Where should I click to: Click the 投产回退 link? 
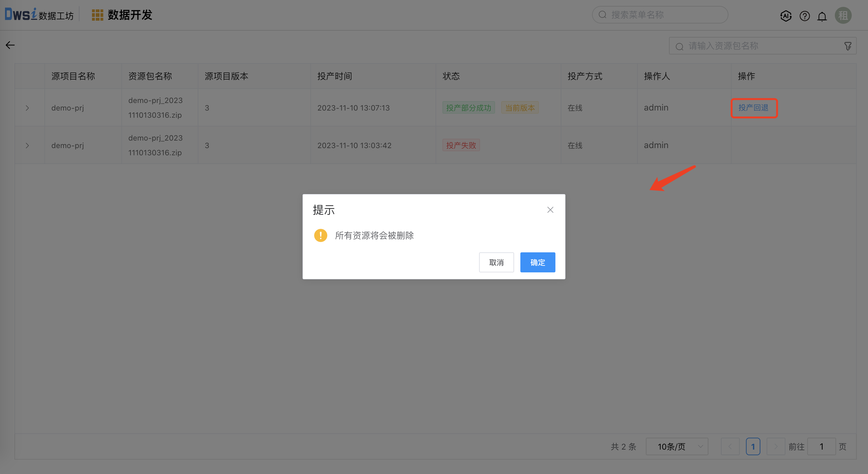753,108
